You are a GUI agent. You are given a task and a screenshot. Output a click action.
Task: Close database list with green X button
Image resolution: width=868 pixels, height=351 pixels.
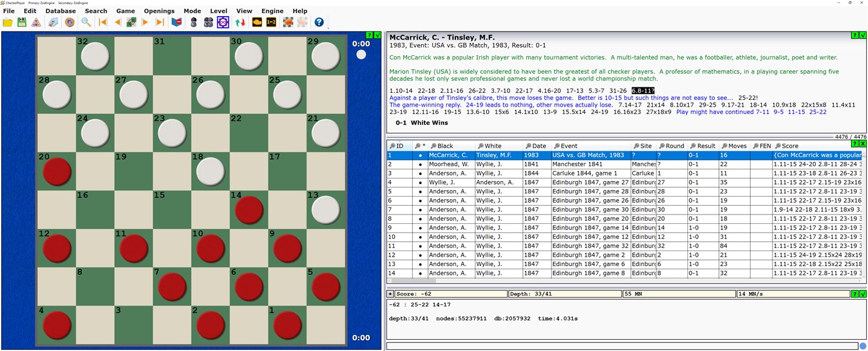862,143
